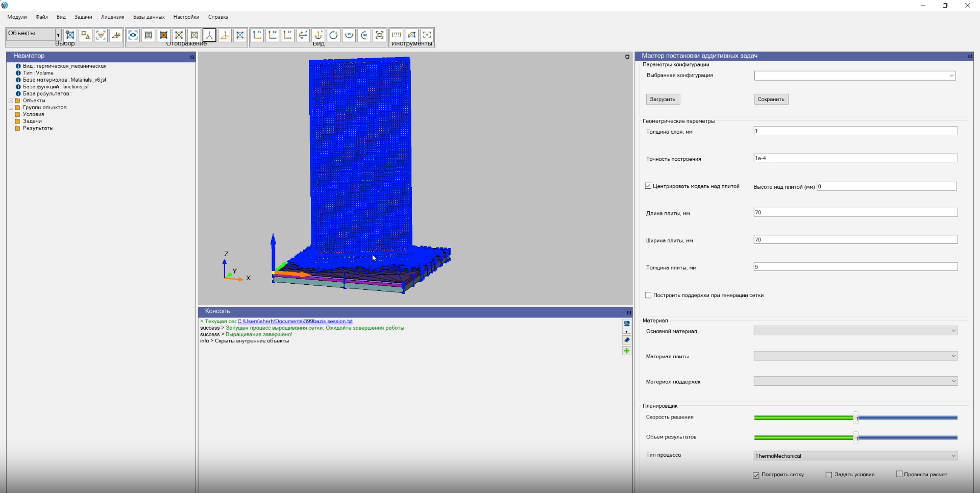This screenshot has width=980, height=493.
Task: Open the Тип процесса dropdown
Action: point(953,456)
